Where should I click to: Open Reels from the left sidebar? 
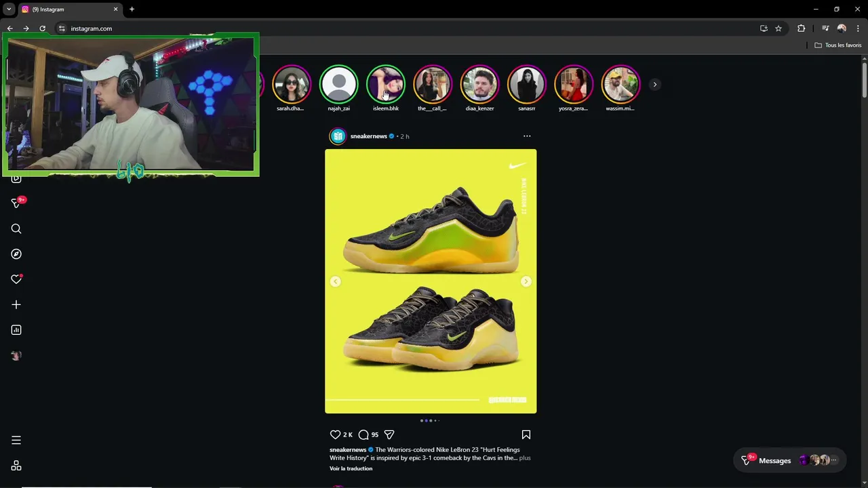[16, 179]
